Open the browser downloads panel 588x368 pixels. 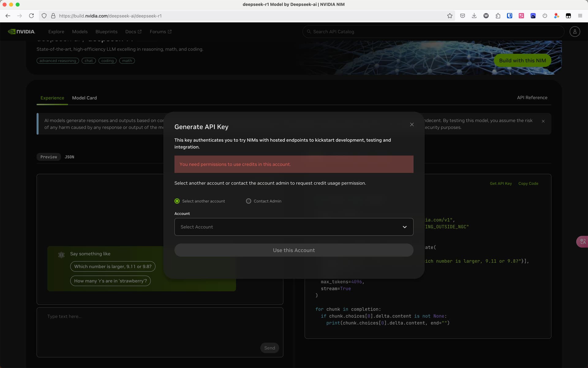click(474, 16)
